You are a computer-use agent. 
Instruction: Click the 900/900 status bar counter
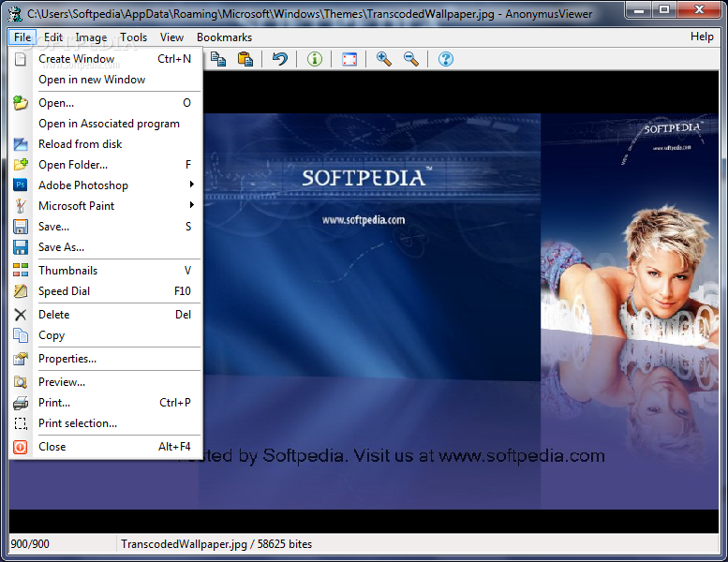(x=30, y=544)
